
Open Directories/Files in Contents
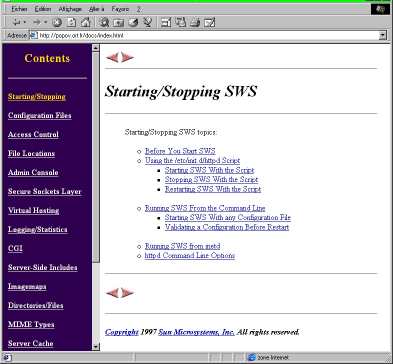pyautogui.click(x=36, y=305)
